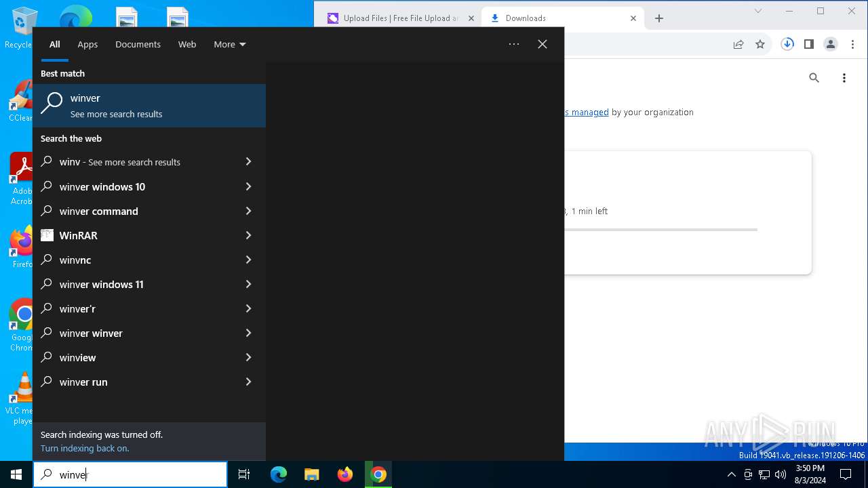Viewport: 868px width, 488px height.
Task: Open the Windows Start menu
Action: point(16,474)
